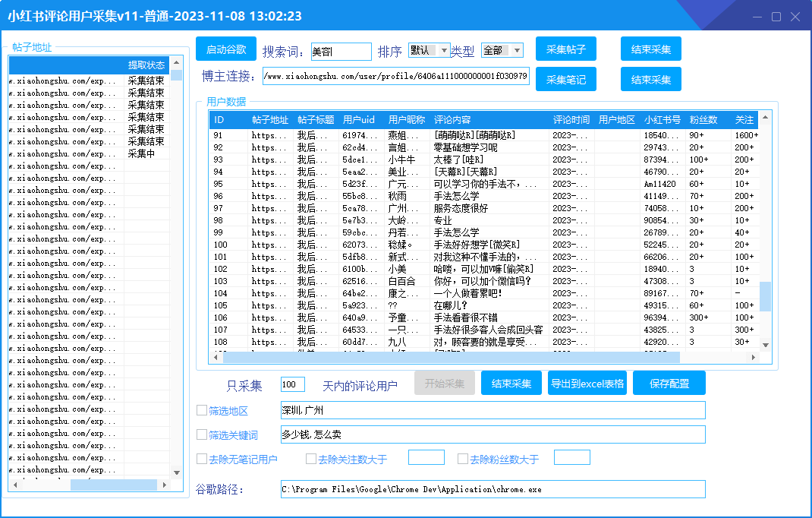The width and height of the screenshot is (812, 518).
Task: Click 采集笔记 to collect notes
Action: pos(566,78)
